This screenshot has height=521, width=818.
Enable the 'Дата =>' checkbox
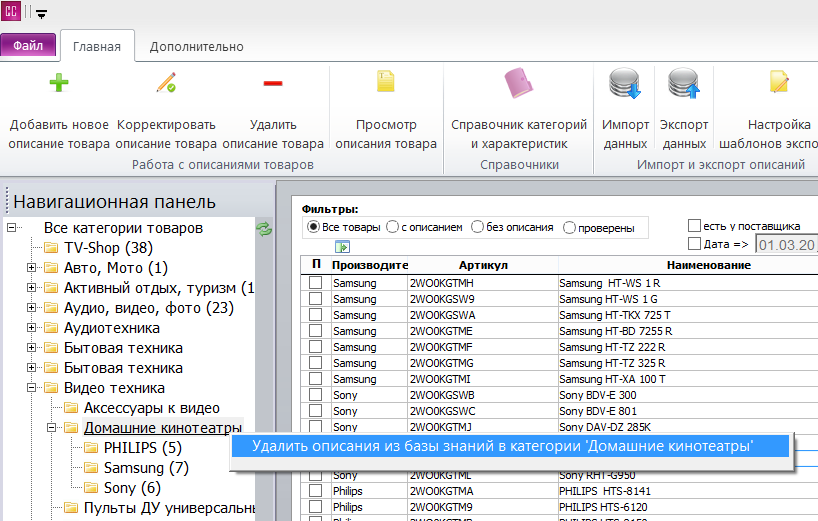click(x=694, y=244)
